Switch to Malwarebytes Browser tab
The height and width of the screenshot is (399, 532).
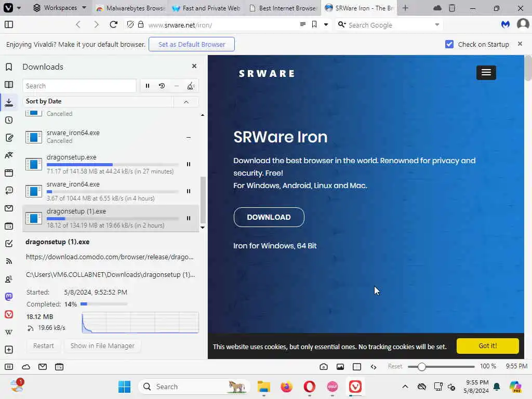tap(131, 8)
